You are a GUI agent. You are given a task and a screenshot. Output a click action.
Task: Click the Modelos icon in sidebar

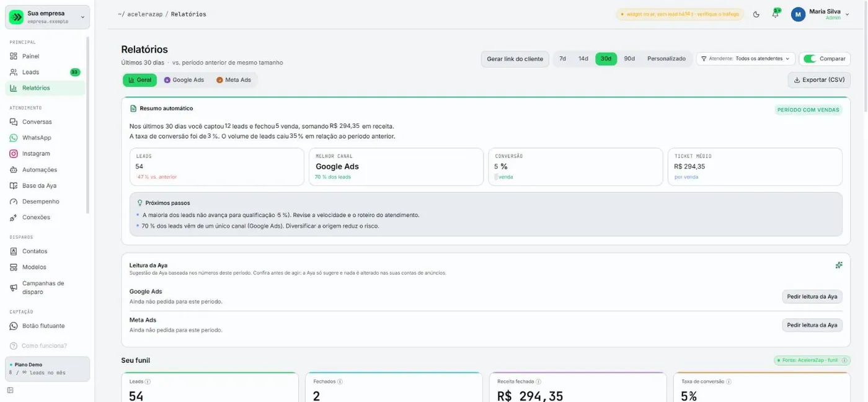pos(14,267)
